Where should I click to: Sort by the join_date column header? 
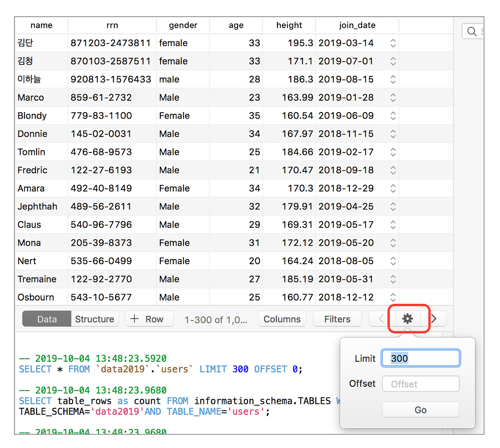point(357,25)
